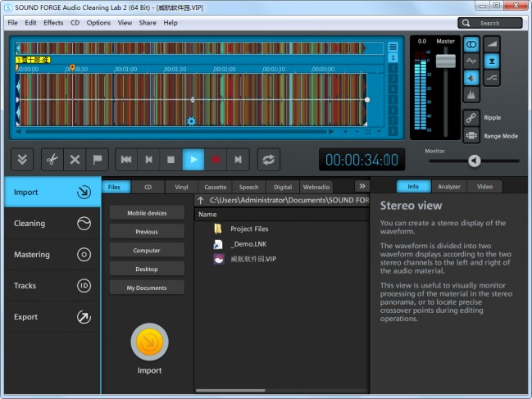Image resolution: width=532 pixels, height=399 pixels.
Task: Switch to the Digital tab
Action: 283,187
